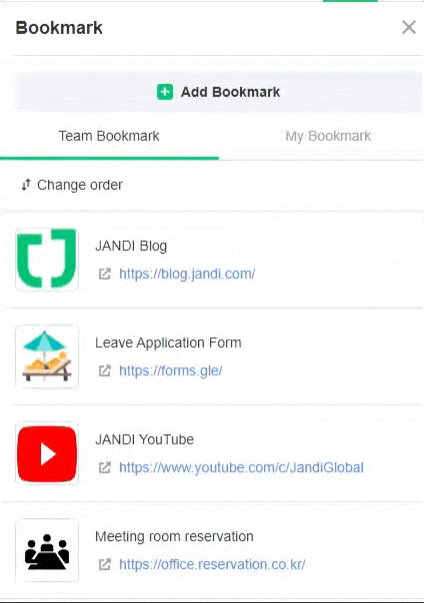Image resolution: width=424 pixels, height=603 pixels.
Task: Click the meeting room people icon
Action: pyautogui.click(x=47, y=551)
